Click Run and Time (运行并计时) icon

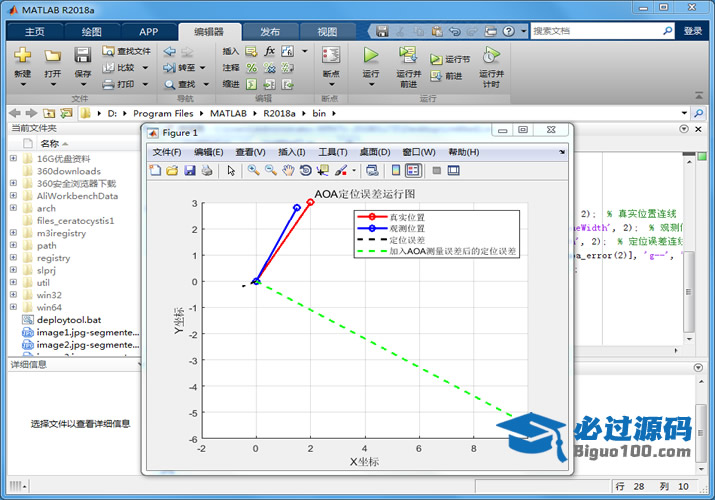tap(491, 55)
